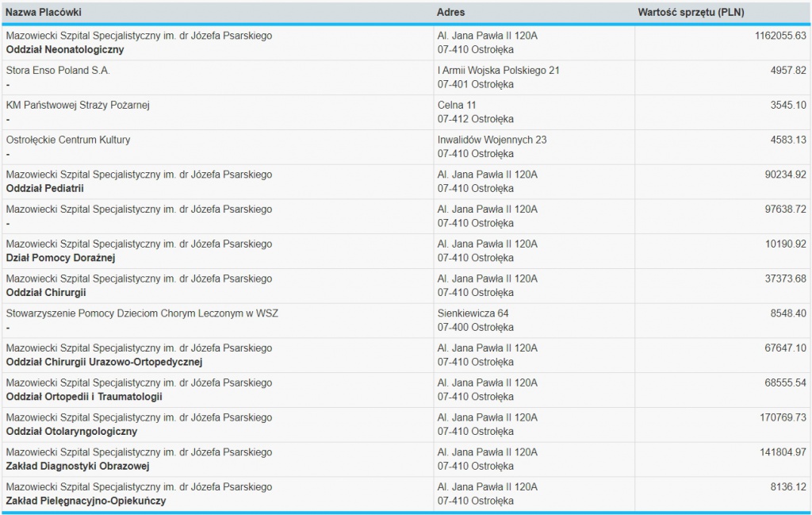This screenshot has height=515, width=812.
Task: Click address Celna 11
Action: [456, 106]
